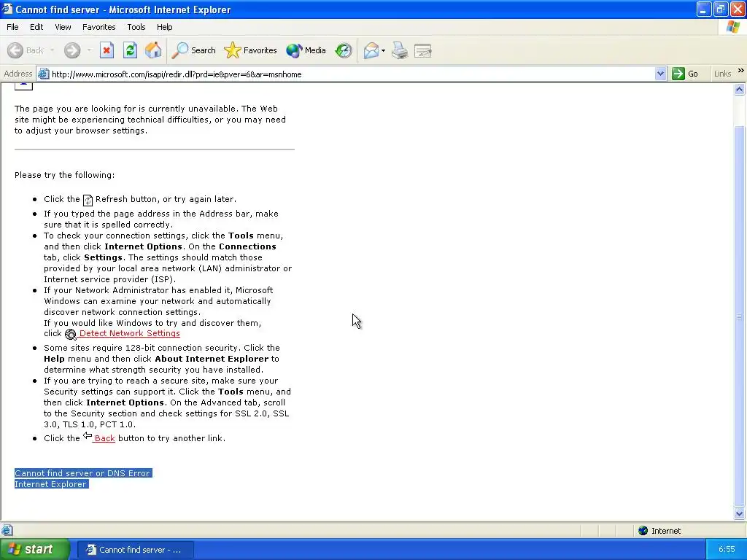This screenshot has height=560, width=747.
Task: Open the Help menu
Action: click(x=164, y=27)
